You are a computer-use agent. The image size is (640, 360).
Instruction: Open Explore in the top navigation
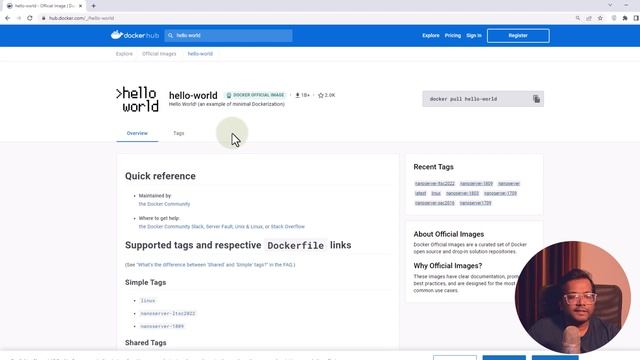click(x=431, y=36)
